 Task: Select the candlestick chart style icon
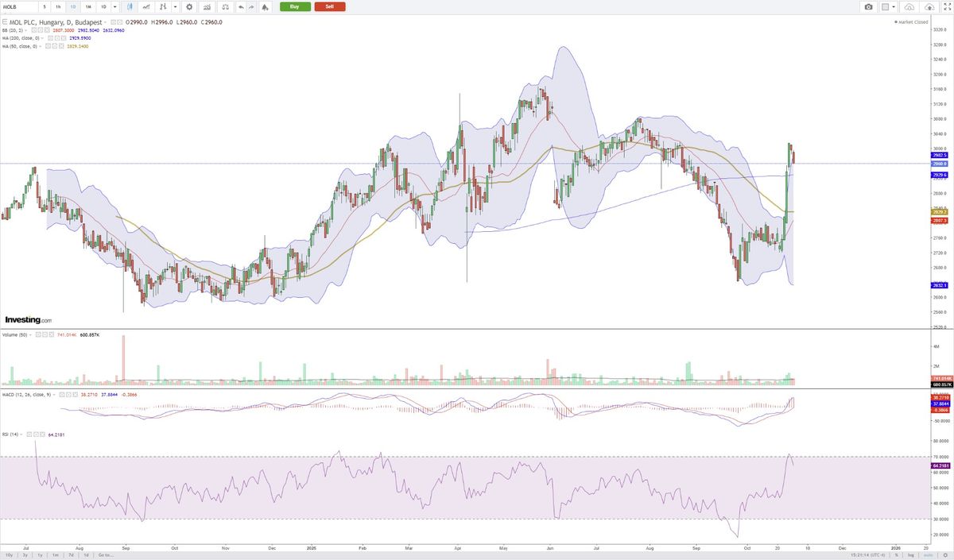[x=129, y=6]
